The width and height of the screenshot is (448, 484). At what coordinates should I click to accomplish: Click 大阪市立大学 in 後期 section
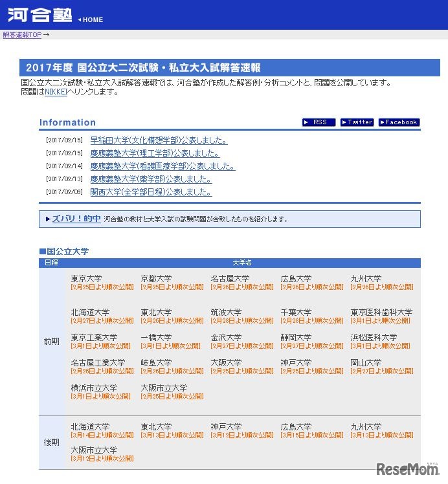coord(94,450)
